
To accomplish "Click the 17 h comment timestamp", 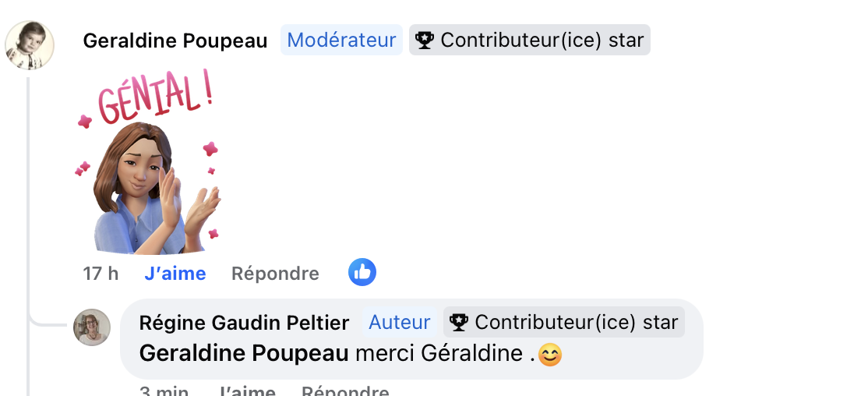I will point(101,274).
